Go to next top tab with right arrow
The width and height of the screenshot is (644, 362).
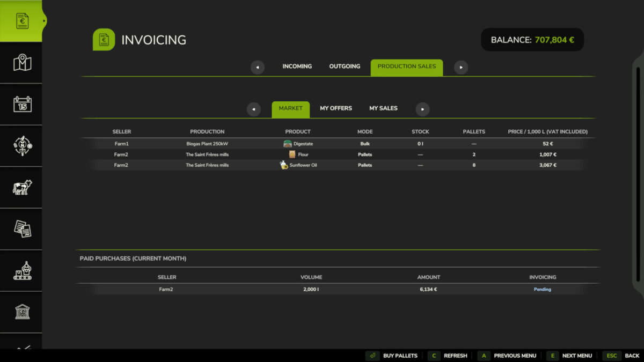pos(461,67)
